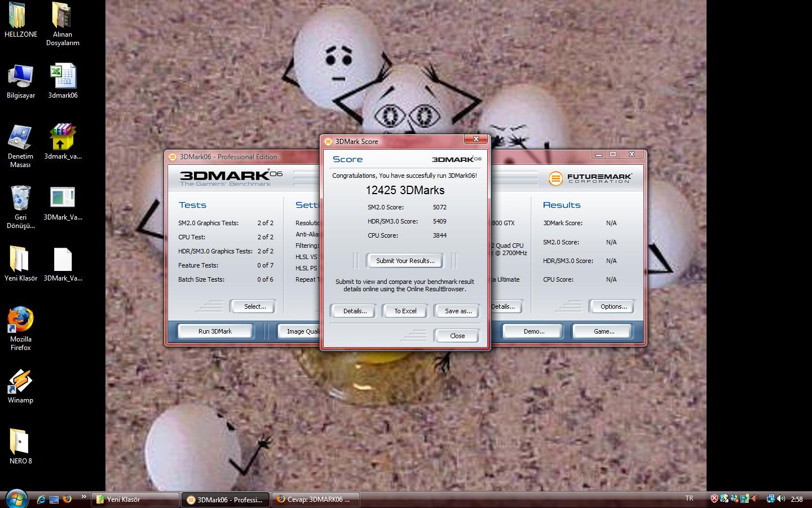This screenshot has width=812, height=508.
Task: Click 'Feature Tests:' row under Tests
Action: (226, 265)
